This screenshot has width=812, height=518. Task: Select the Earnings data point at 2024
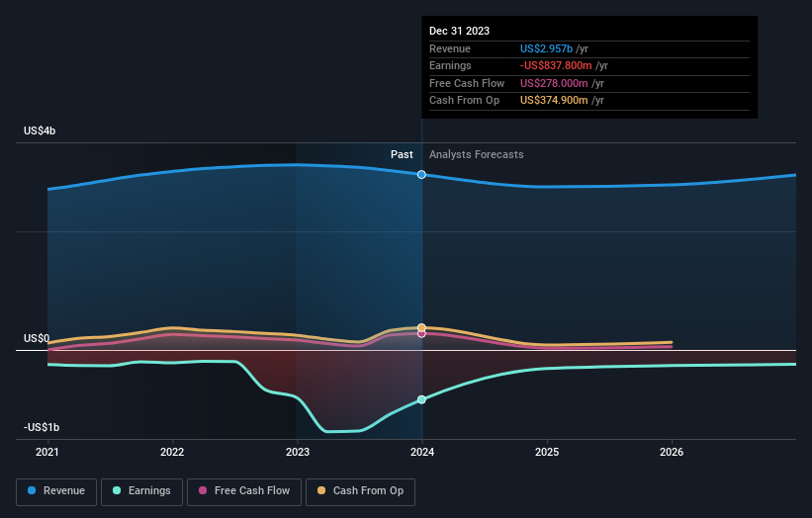click(x=421, y=399)
